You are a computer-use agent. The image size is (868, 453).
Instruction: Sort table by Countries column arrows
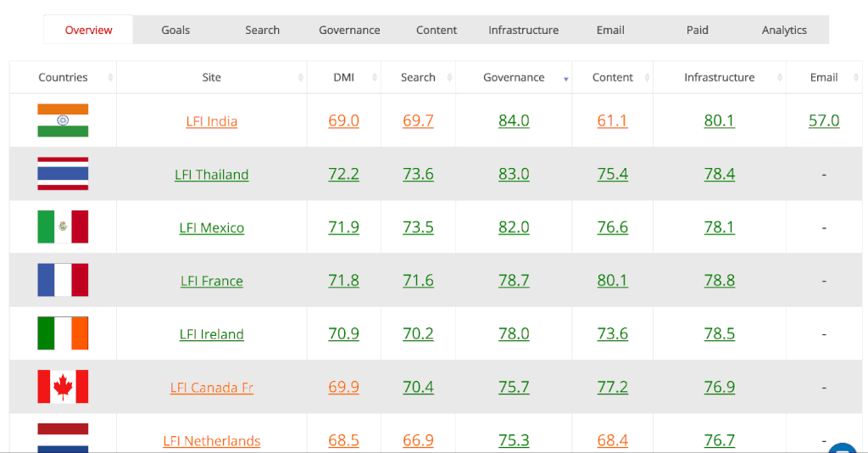click(x=110, y=77)
